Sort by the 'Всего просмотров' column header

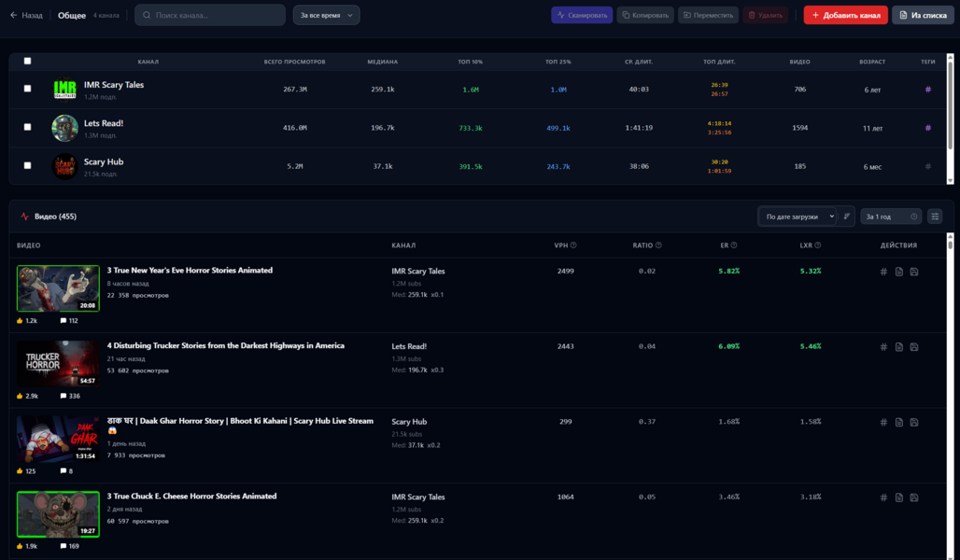pyautogui.click(x=294, y=62)
